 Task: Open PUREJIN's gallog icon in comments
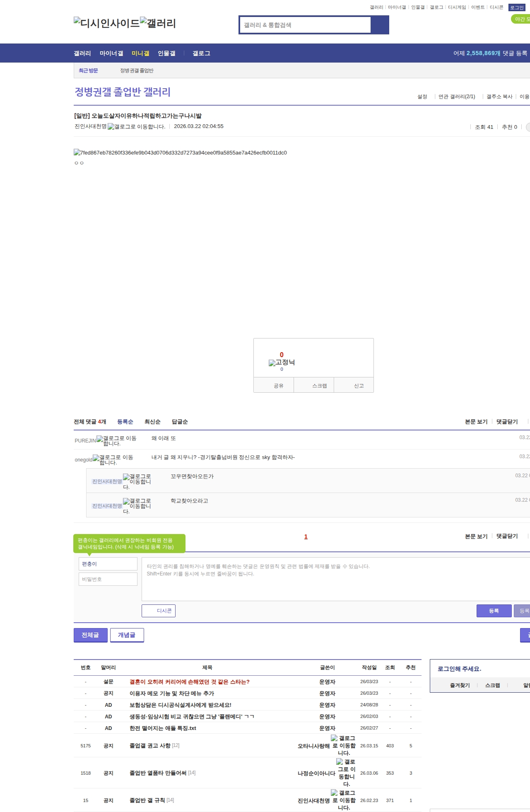click(100, 438)
